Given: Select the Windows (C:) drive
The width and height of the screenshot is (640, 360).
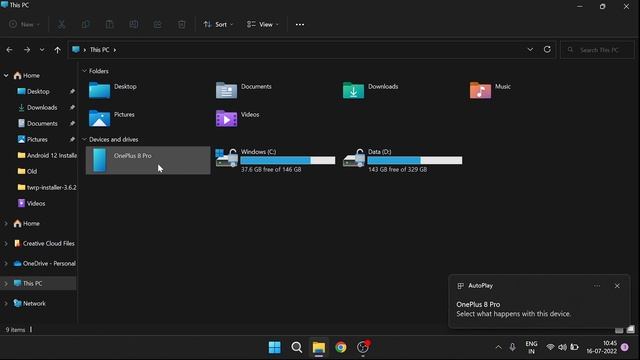Looking at the screenshot, I should (276, 160).
